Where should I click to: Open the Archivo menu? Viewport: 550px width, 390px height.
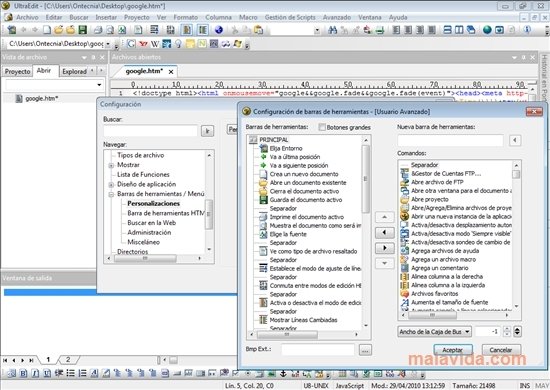pyautogui.click(x=27, y=17)
